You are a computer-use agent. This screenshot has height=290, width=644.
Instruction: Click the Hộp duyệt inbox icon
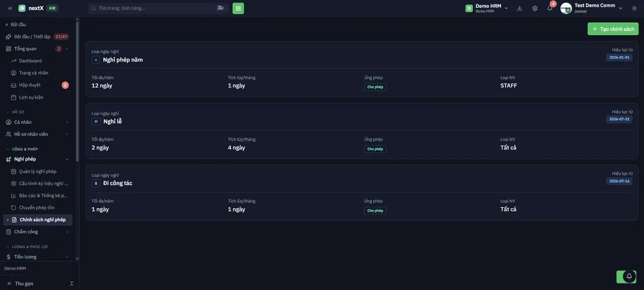[x=14, y=85]
